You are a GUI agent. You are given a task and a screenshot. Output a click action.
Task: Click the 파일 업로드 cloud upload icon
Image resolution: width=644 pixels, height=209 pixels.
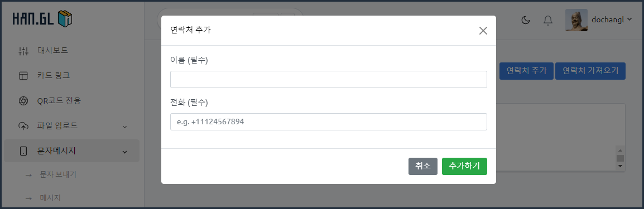(x=23, y=126)
